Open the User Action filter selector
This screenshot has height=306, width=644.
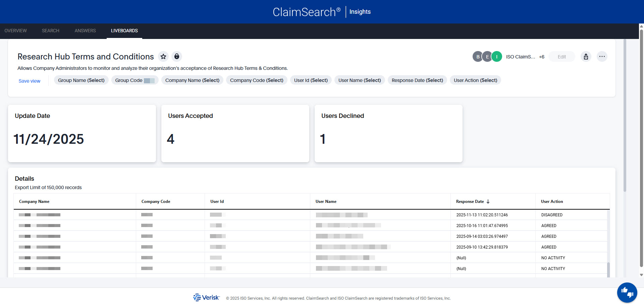(475, 80)
